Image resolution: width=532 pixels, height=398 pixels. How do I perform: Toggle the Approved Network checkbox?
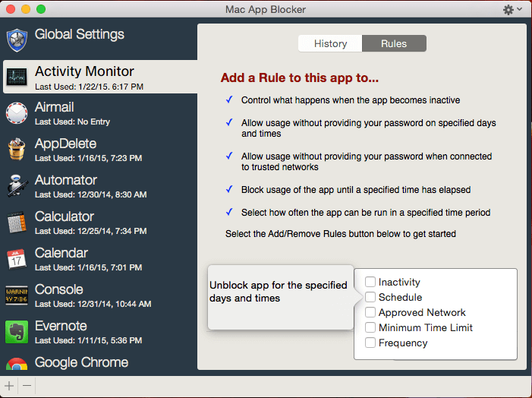pos(370,312)
